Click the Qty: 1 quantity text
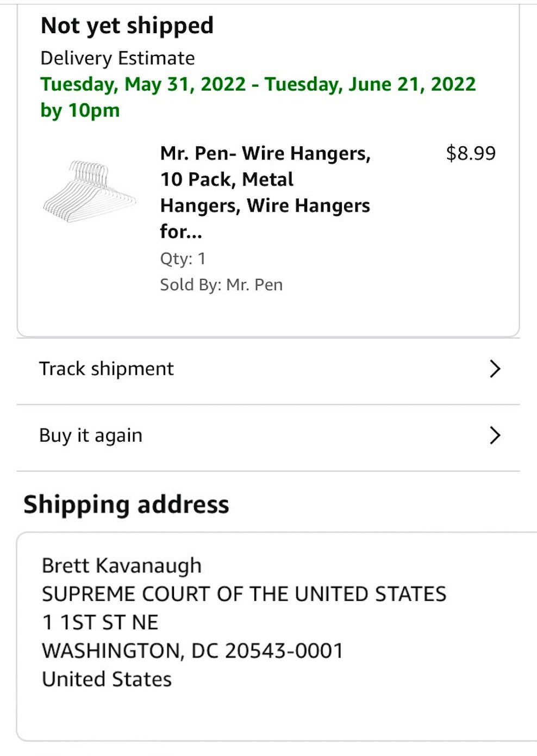The image size is (537, 756). (x=183, y=258)
